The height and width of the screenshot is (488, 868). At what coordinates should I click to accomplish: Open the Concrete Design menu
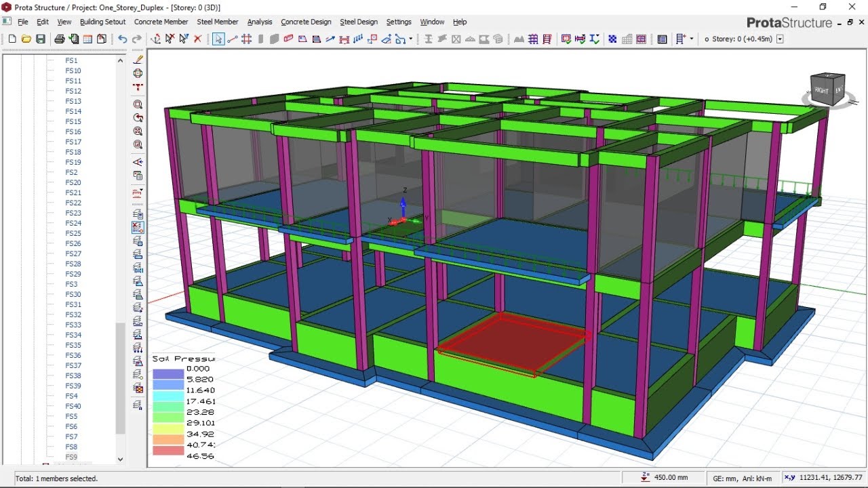click(x=306, y=22)
